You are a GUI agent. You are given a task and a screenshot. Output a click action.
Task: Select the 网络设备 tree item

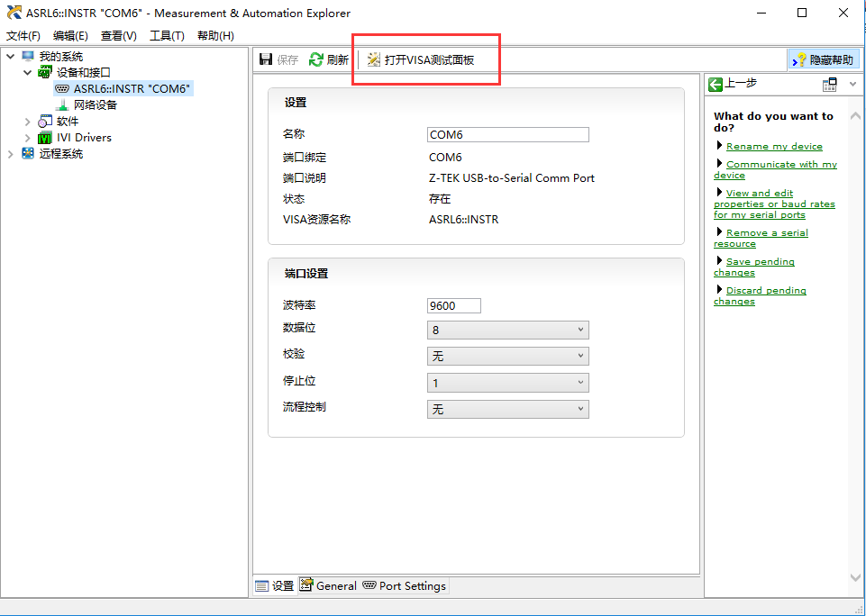(x=96, y=104)
